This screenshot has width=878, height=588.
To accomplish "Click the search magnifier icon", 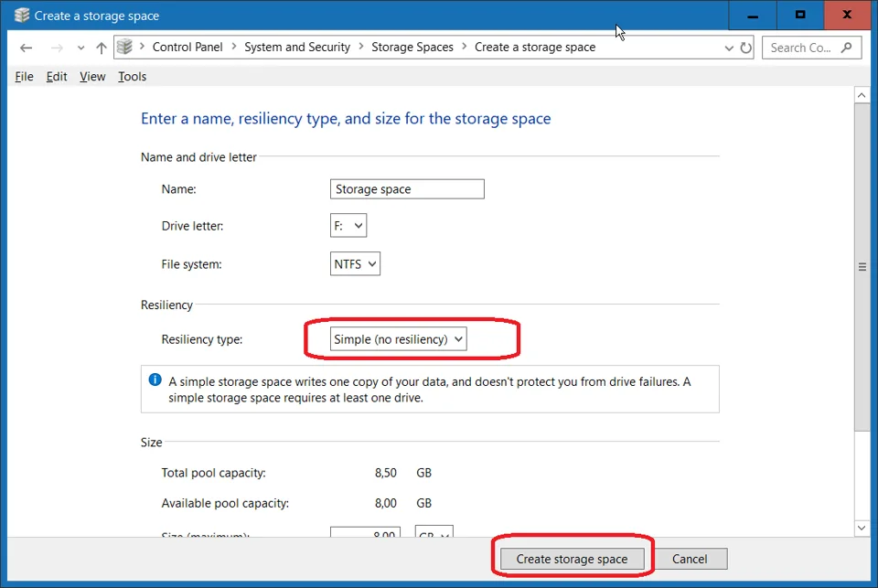I will [847, 48].
